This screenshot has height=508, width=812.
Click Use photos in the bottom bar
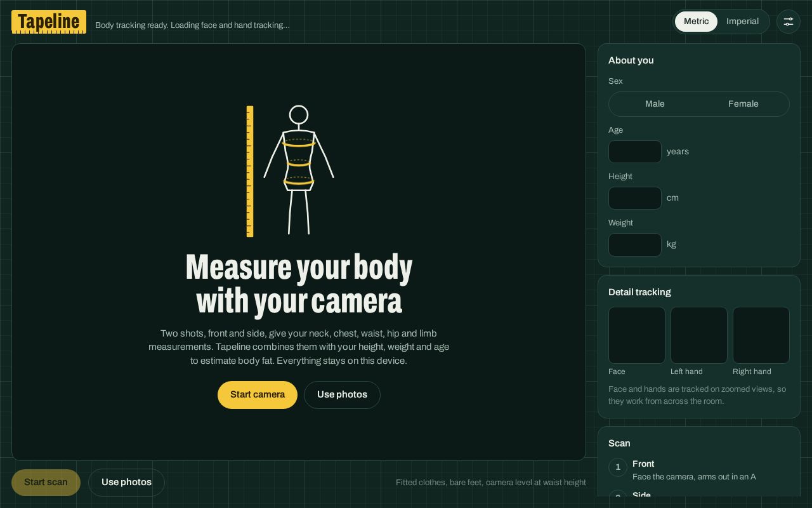tap(126, 483)
